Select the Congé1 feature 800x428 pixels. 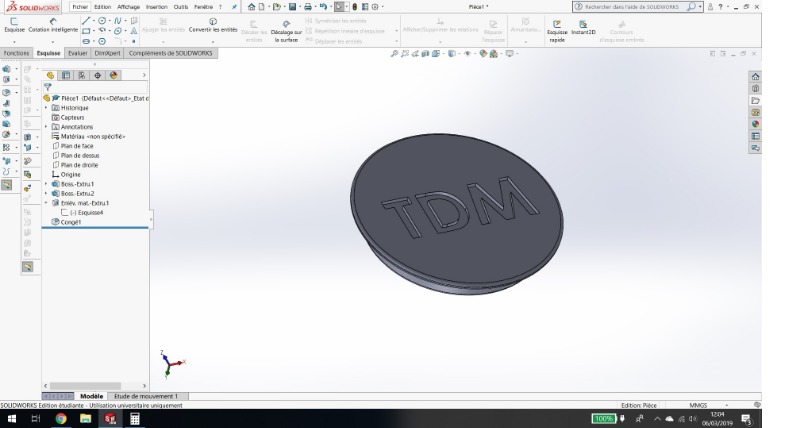point(71,222)
